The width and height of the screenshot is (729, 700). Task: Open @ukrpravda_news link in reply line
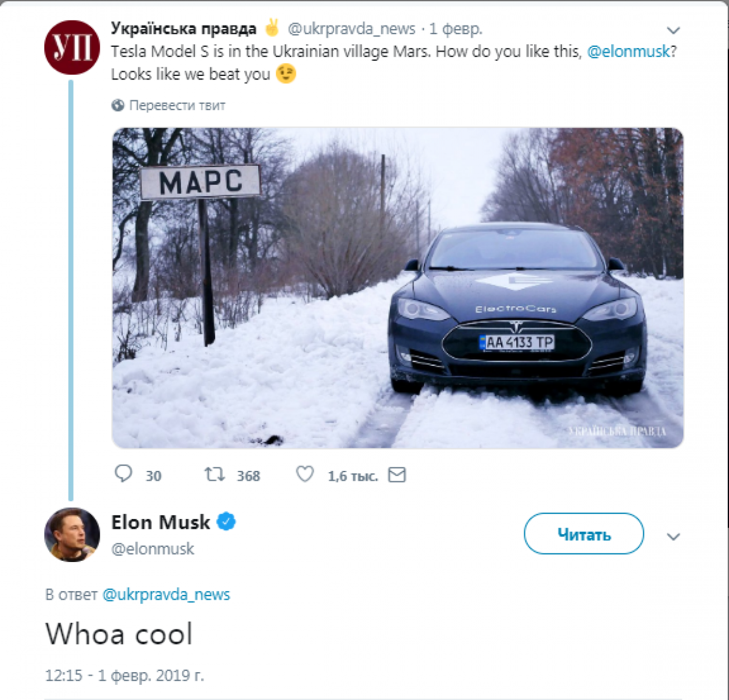166,594
